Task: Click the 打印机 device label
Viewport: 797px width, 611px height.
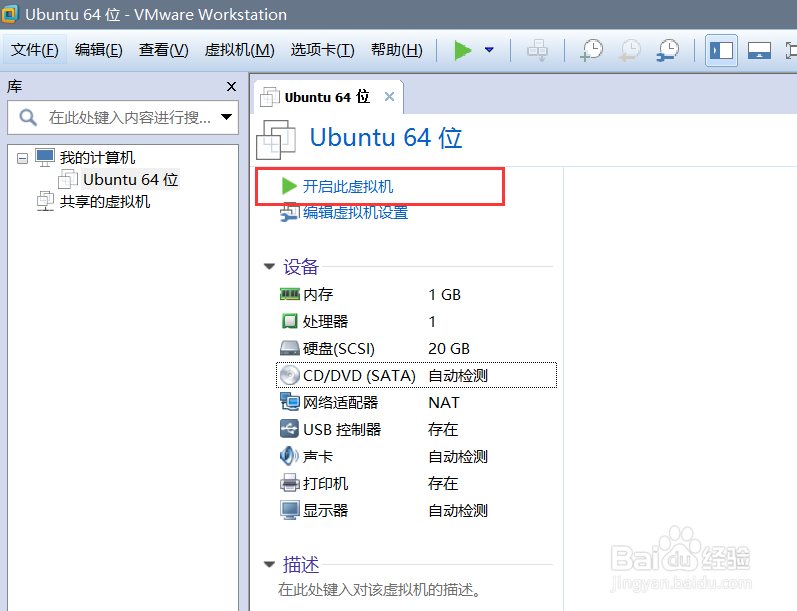Action: 326,483
